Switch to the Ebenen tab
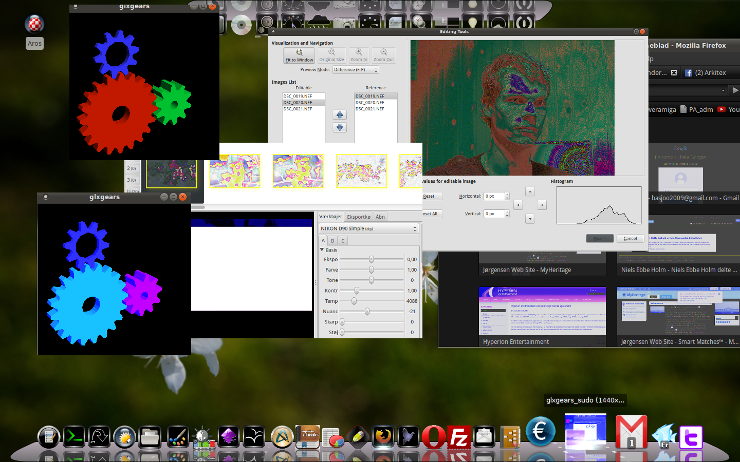Image resolution: width=740 pixels, height=462 pixels. coord(359,216)
